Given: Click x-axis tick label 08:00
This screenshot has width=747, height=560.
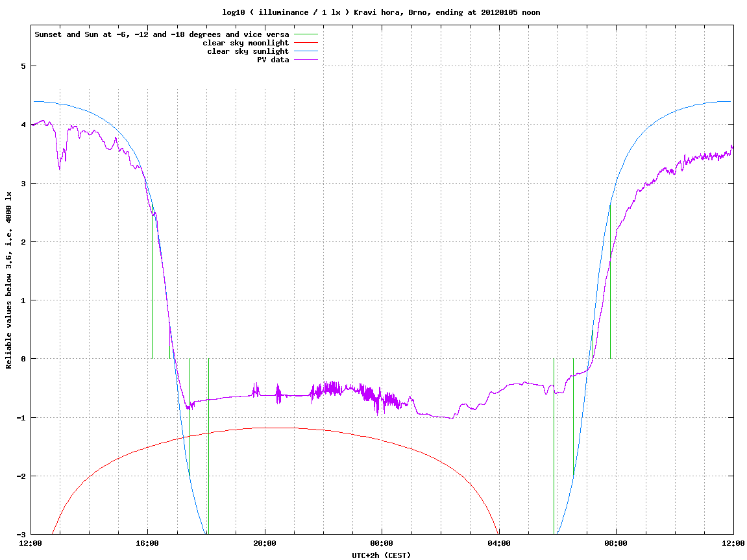Looking at the screenshot, I should [x=617, y=543].
